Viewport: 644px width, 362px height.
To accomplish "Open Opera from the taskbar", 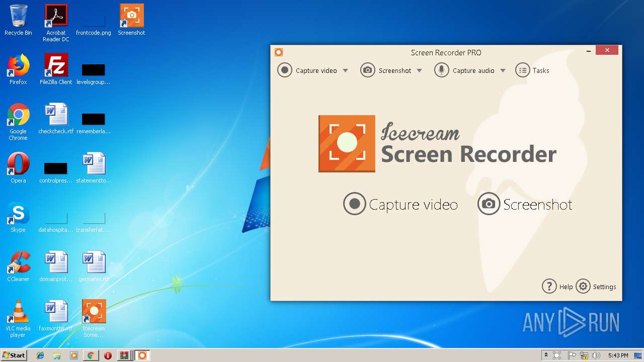I will point(108,355).
